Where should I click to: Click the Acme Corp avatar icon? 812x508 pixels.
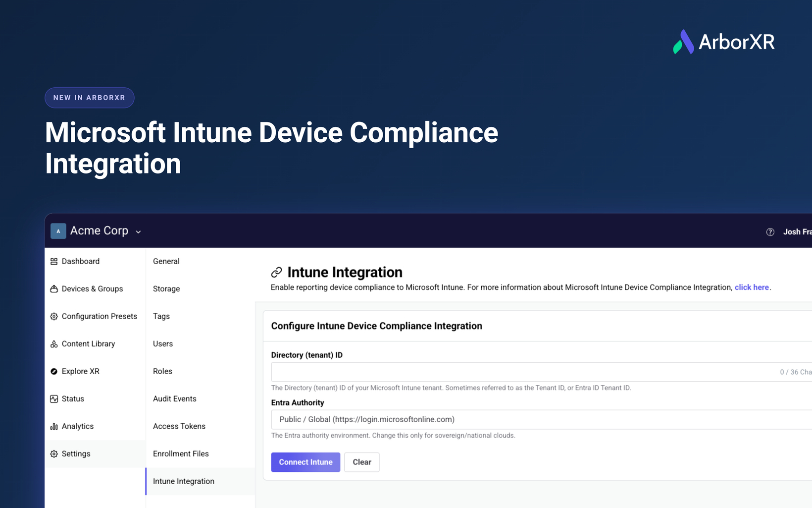click(58, 231)
